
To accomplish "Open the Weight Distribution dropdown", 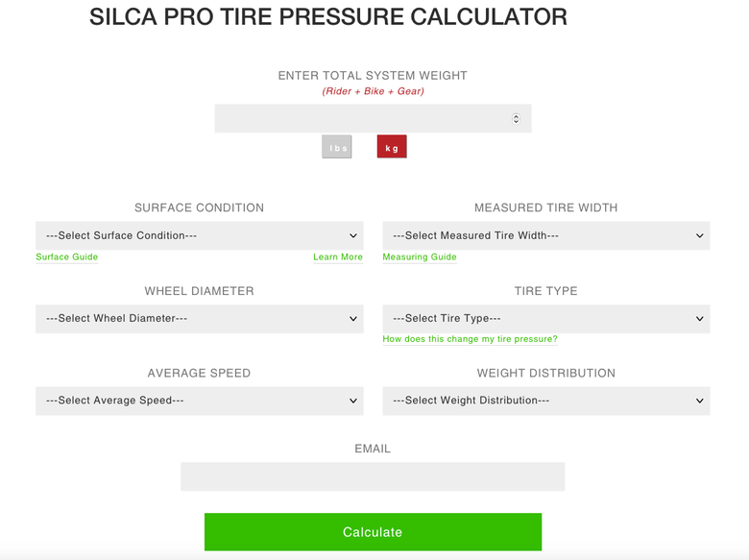I will pyautogui.click(x=546, y=401).
